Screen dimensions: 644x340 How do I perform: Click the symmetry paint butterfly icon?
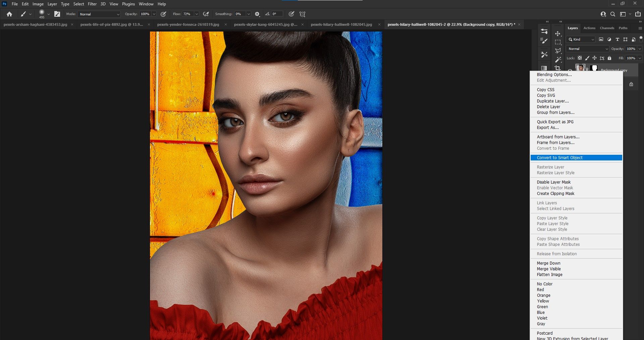303,14
